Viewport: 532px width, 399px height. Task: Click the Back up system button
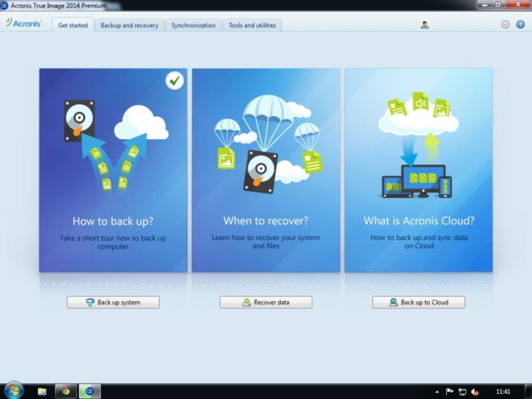(113, 302)
